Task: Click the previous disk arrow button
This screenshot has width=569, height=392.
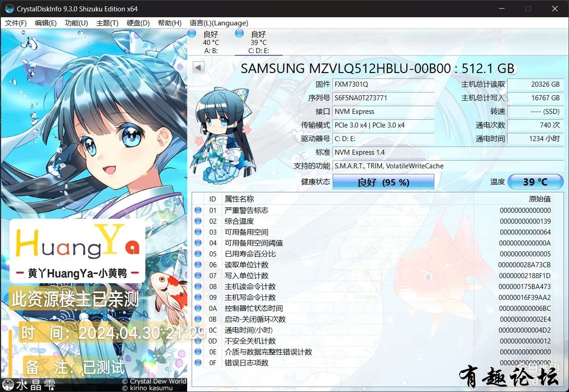Action: pos(198,68)
